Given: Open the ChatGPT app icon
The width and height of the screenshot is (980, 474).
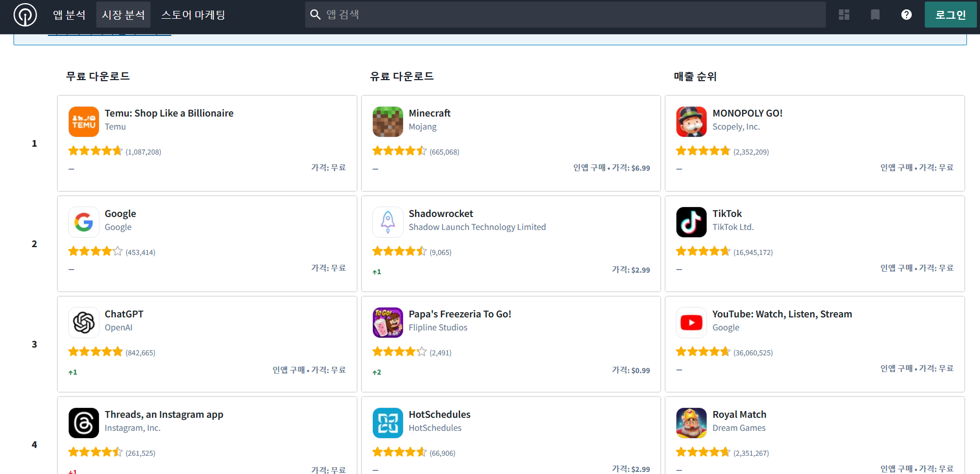Looking at the screenshot, I should tap(84, 323).
